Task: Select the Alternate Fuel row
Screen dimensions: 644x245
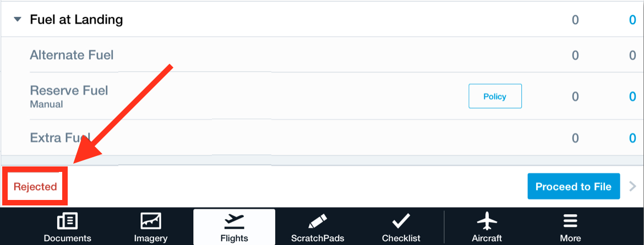Action: click(322, 55)
